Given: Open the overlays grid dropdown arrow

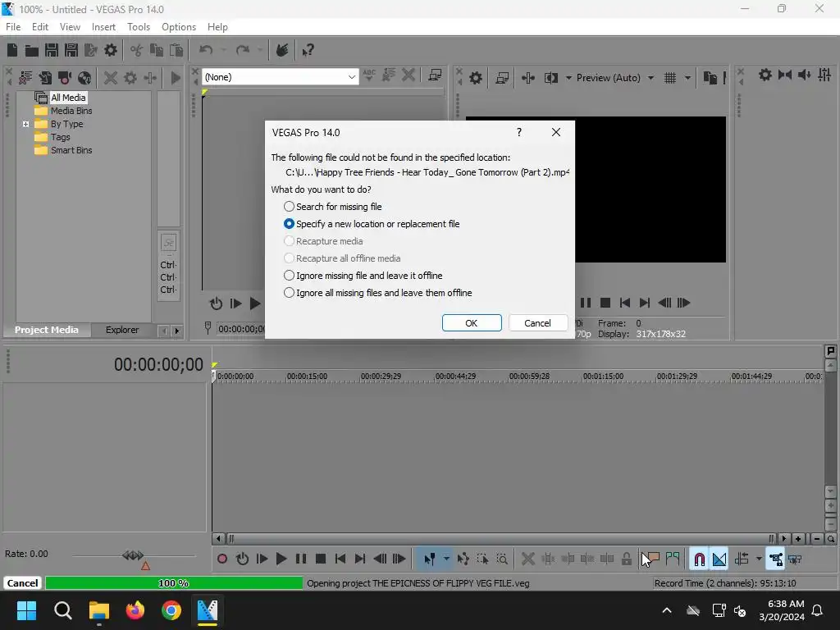Looking at the screenshot, I should [687, 78].
